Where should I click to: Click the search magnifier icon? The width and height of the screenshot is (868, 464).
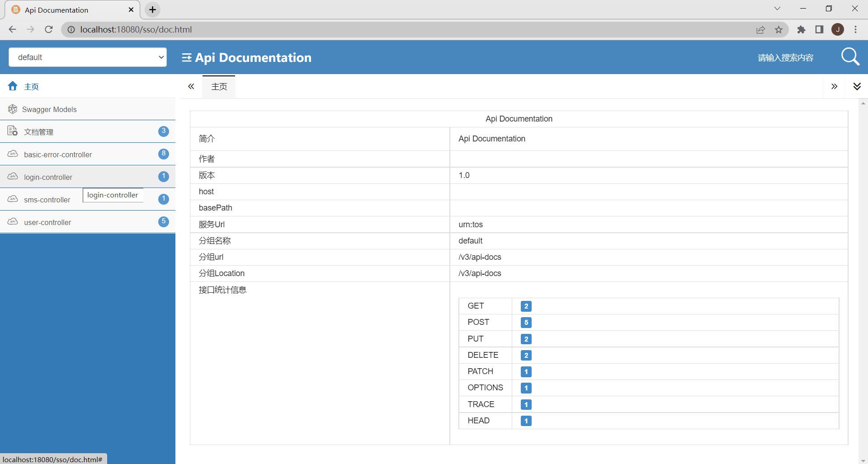click(x=850, y=57)
